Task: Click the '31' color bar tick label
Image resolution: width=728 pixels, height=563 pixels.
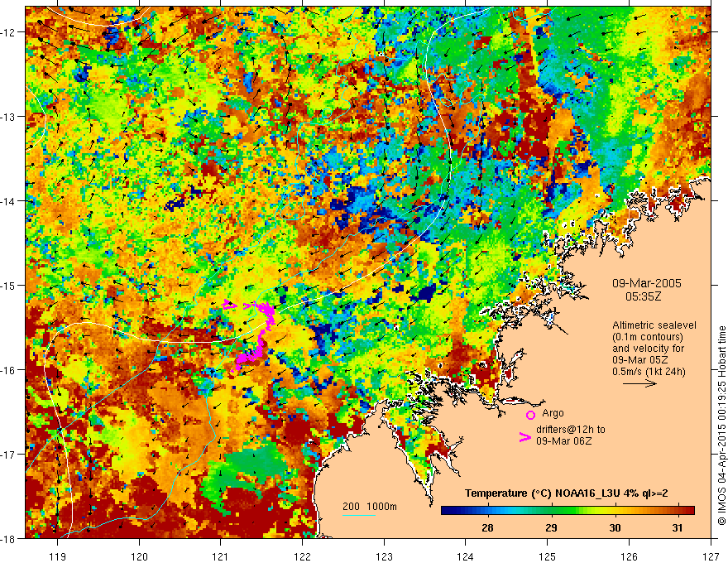Action: (678, 527)
